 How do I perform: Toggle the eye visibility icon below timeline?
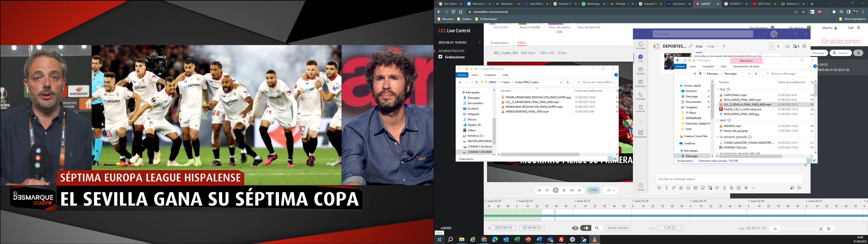coord(575,228)
